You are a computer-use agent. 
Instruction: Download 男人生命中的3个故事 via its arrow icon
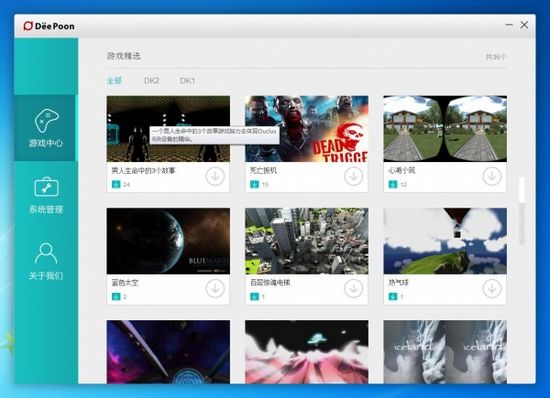point(215,176)
